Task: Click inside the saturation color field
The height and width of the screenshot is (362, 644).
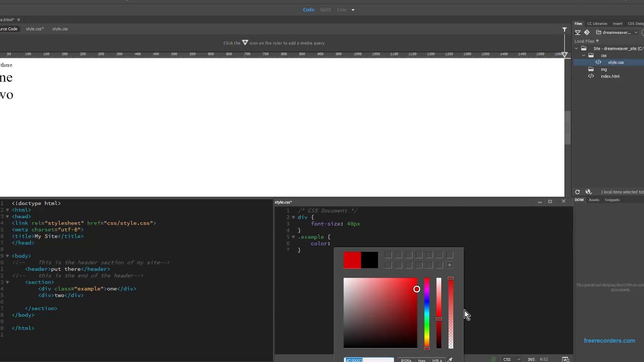Action: click(380, 313)
